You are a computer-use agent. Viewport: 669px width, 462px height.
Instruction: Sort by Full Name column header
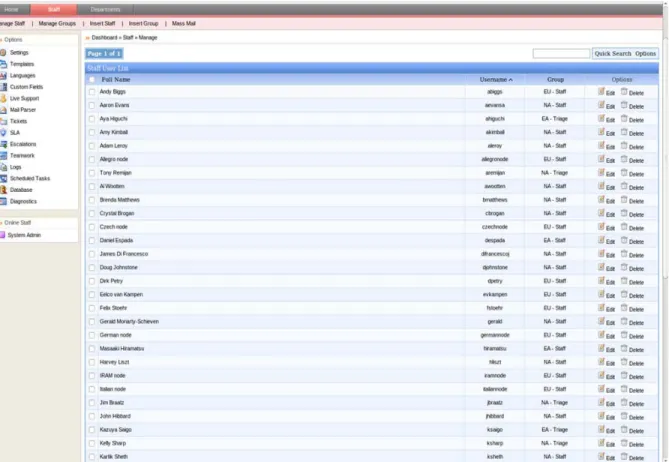coord(116,80)
